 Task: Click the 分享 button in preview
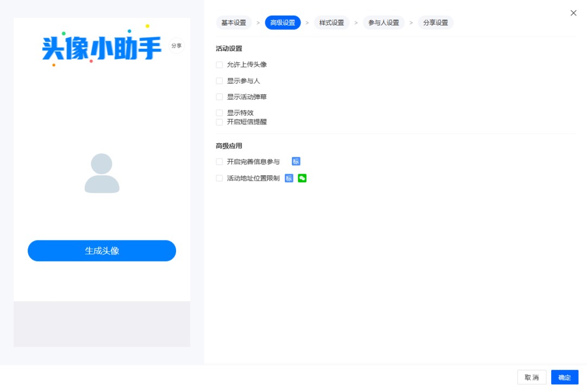(x=176, y=46)
